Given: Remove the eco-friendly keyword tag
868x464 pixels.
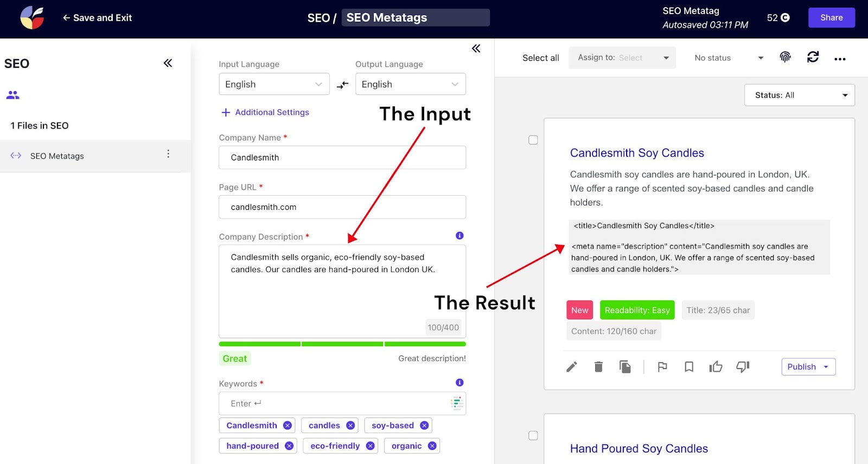Looking at the screenshot, I should (370, 446).
